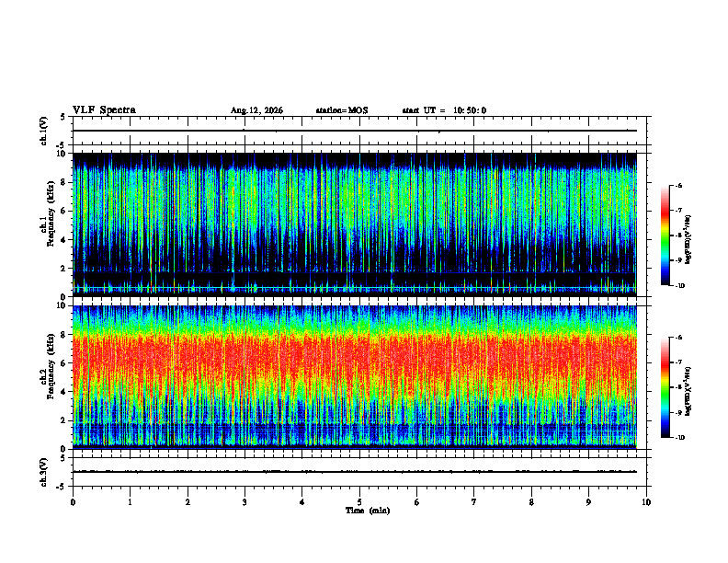Click the "7" time axis tick label
Image resolution: width=728 pixels, height=563 pixels.
tap(474, 502)
